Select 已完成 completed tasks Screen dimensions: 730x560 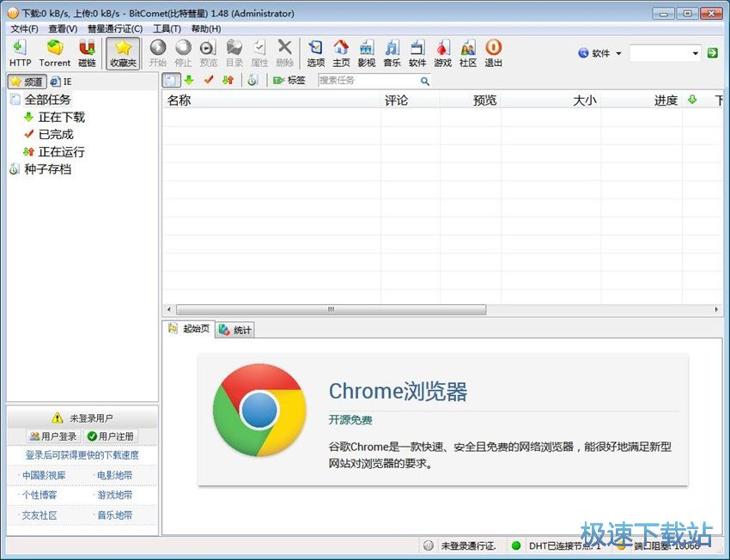pyautogui.click(x=56, y=135)
